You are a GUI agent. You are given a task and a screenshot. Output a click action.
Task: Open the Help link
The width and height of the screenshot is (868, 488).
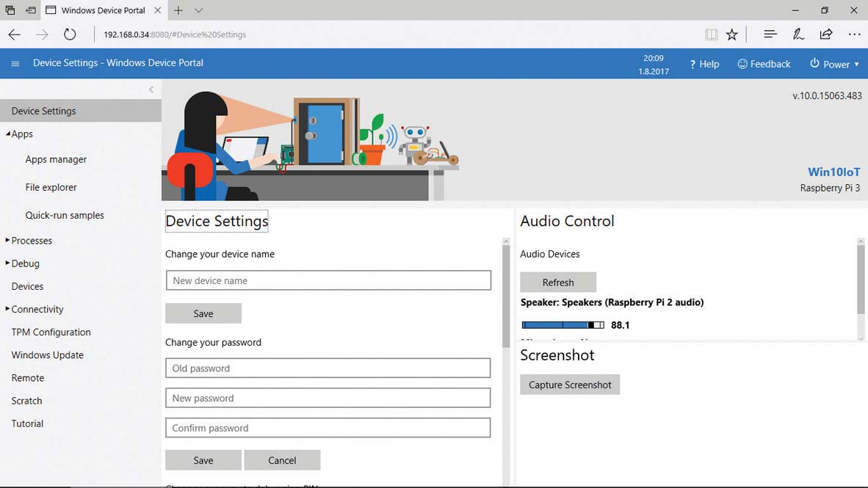[x=704, y=64]
